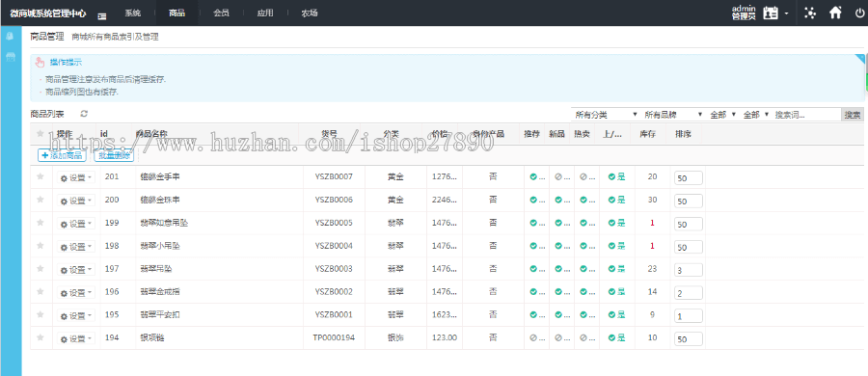
Task: Star the product with id 194
Action: pos(40,337)
